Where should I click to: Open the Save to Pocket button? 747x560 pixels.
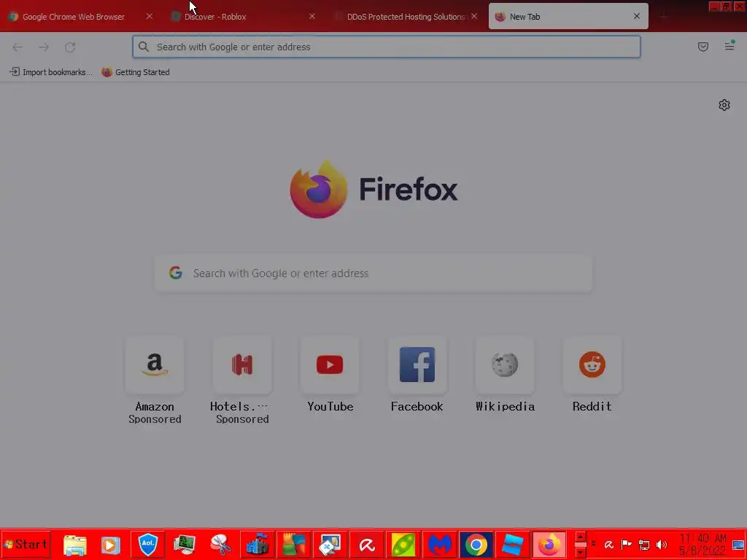(x=703, y=47)
